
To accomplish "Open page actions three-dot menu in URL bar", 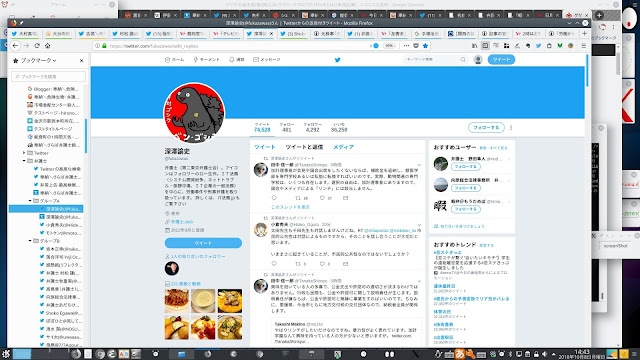I will pyautogui.click(x=406, y=46).
